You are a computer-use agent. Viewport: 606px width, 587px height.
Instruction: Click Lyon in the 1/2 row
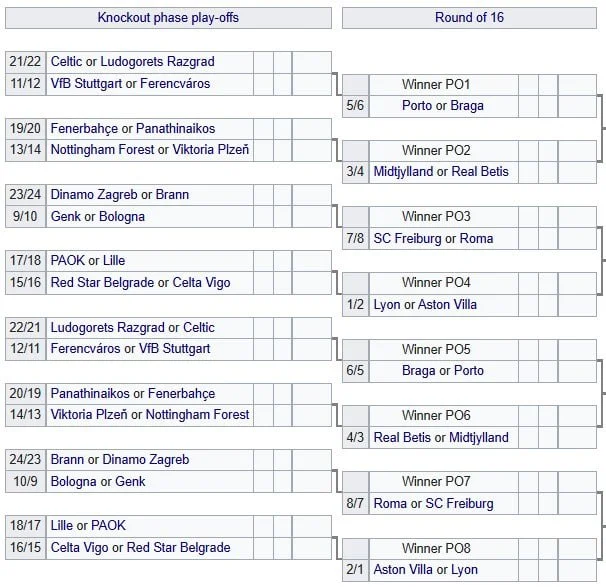[x=386, y=305]
